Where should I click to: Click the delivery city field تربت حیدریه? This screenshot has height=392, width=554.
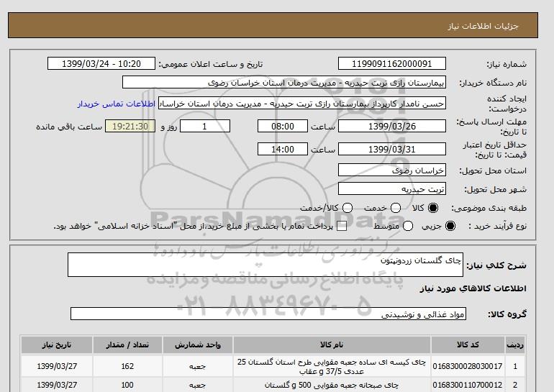tap(392, 189)
